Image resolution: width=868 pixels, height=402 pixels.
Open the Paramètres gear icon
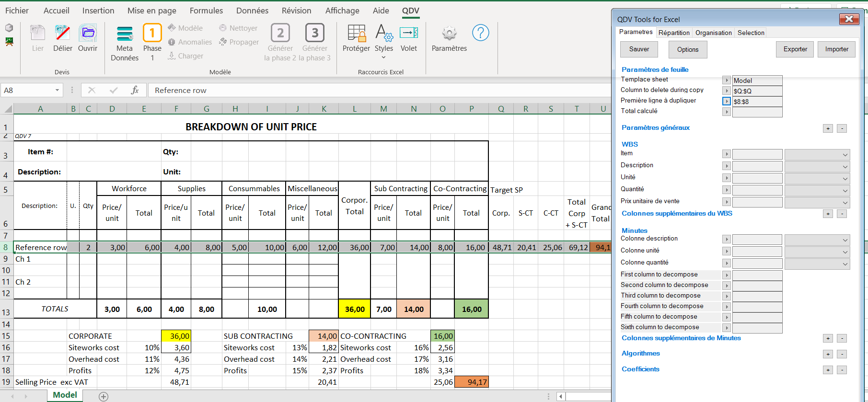click(x=449, y=34)
